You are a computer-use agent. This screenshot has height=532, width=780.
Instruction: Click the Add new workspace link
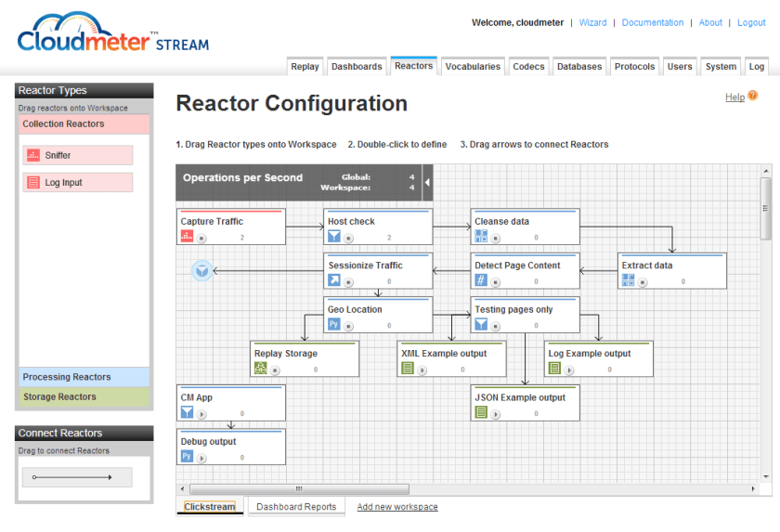(x=397, y=507)
